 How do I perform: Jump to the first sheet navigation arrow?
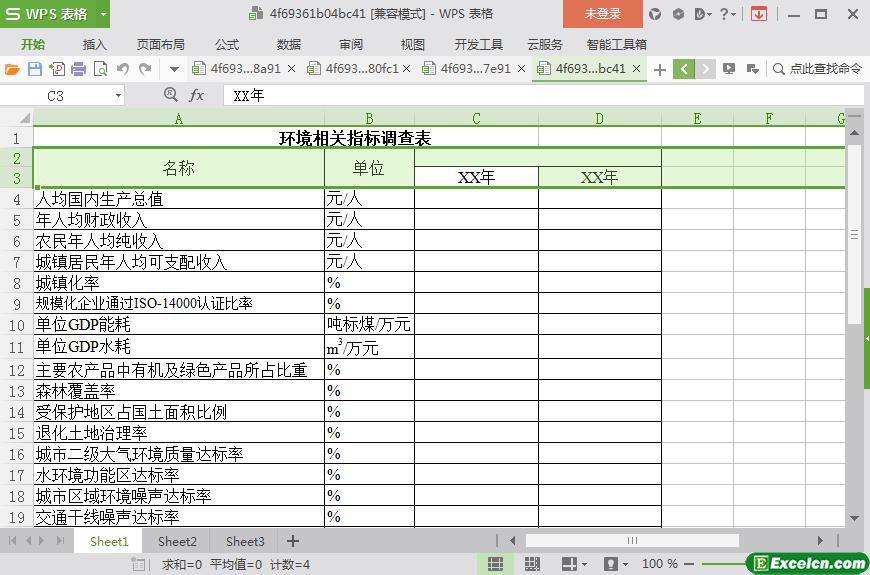tap(12, 541)
